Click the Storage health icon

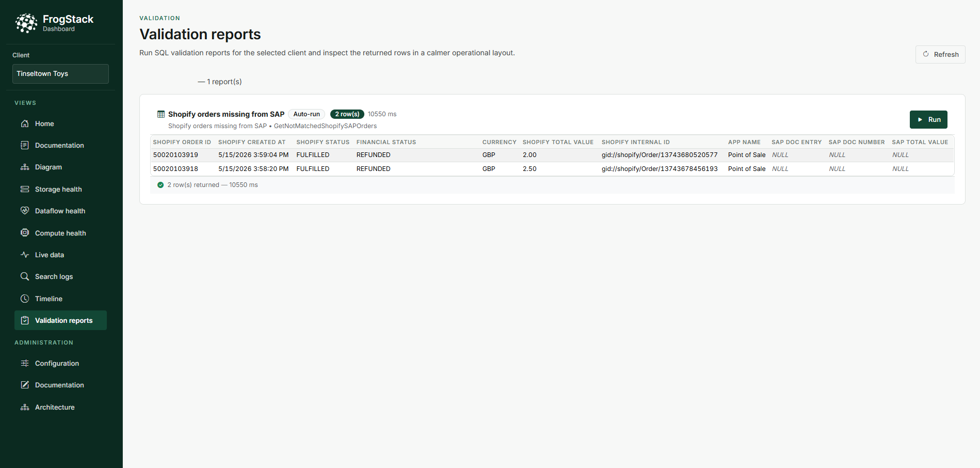click(x=25, y=189)
